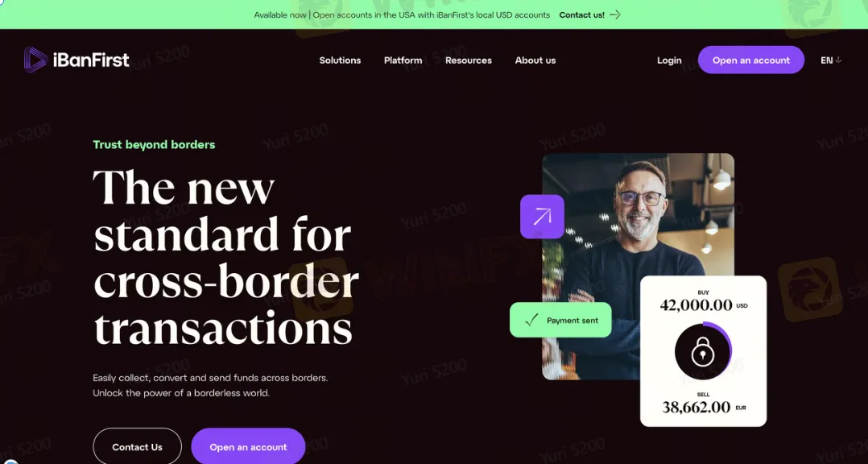
Task: Click the purple diagonal arrow tile
Action: tap(542, 217)
